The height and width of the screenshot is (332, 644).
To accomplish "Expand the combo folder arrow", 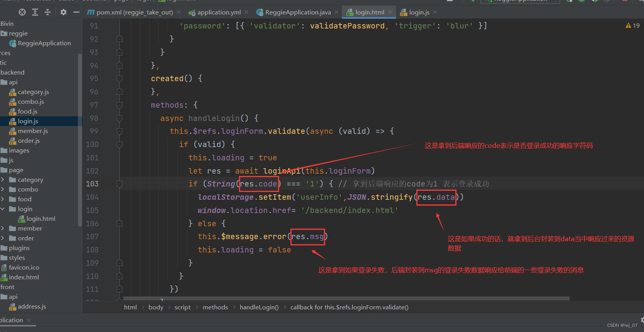I will (x=3, y=189).
